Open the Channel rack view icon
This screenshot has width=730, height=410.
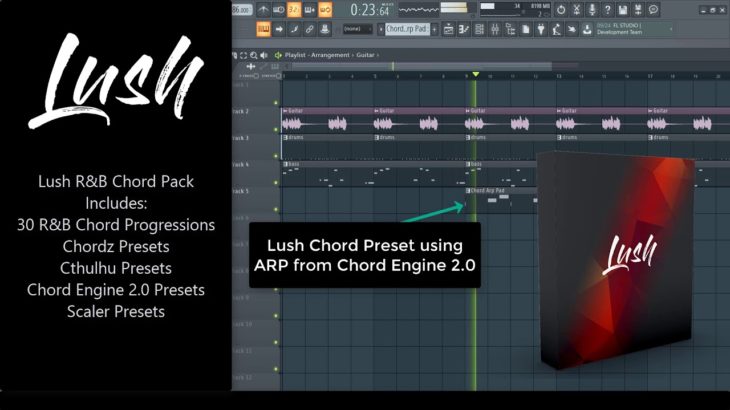[x=479, y=29]
